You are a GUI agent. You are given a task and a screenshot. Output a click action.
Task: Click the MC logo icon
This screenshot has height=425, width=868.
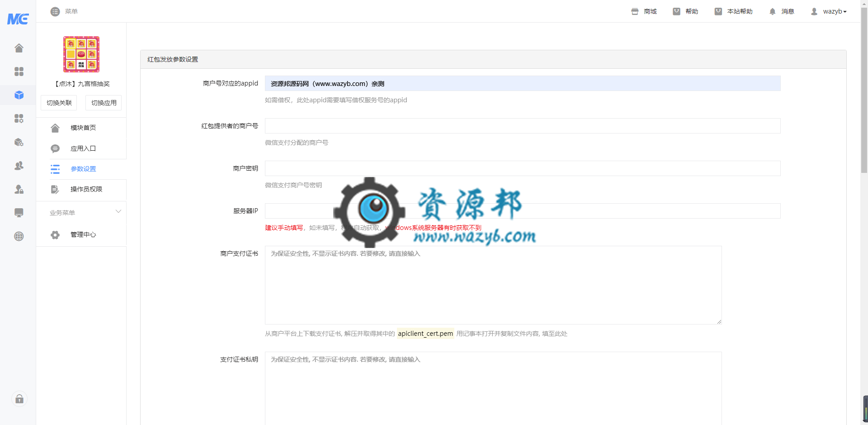[18, 19]
